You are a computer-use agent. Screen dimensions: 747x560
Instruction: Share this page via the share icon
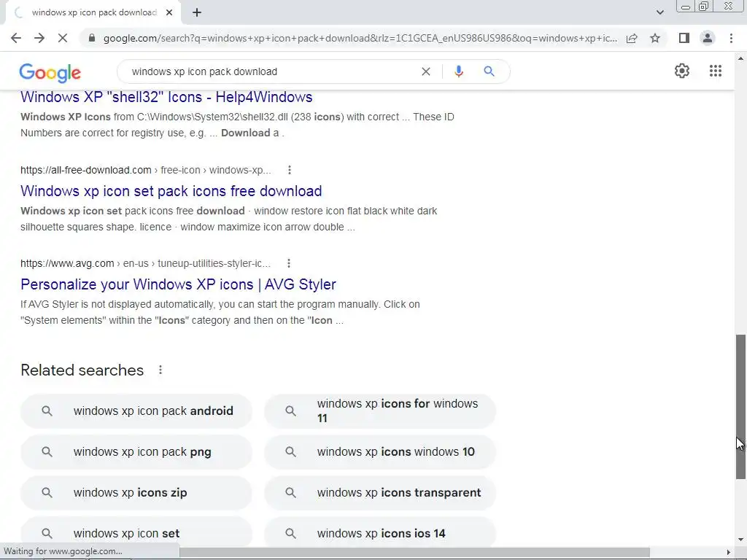point(632,38)
